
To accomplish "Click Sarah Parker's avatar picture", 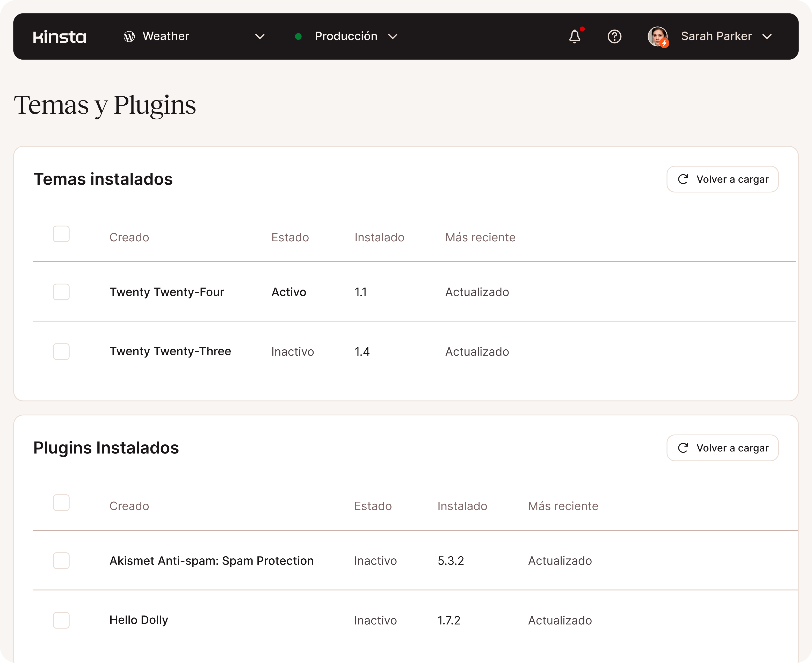I will click(x=657, y=37).
